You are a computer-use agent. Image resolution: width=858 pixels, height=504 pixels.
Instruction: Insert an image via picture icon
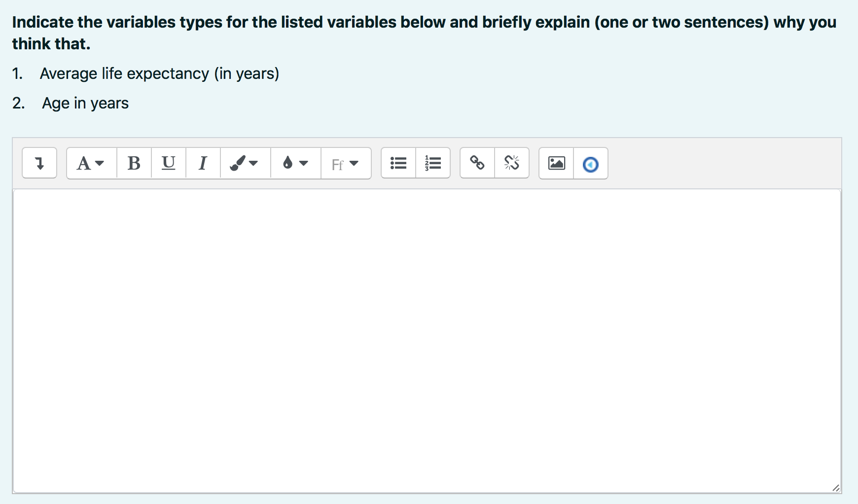tap(556, 163)
